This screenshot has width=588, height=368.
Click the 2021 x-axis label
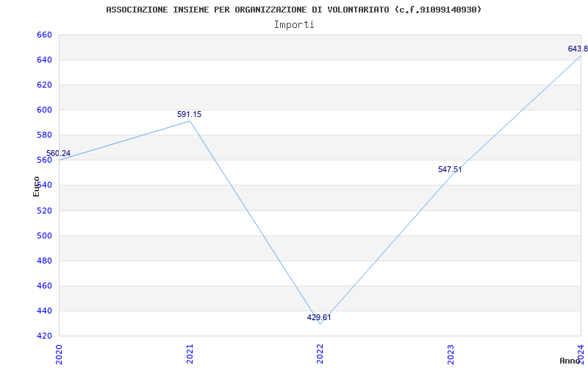tap(190, 354)
